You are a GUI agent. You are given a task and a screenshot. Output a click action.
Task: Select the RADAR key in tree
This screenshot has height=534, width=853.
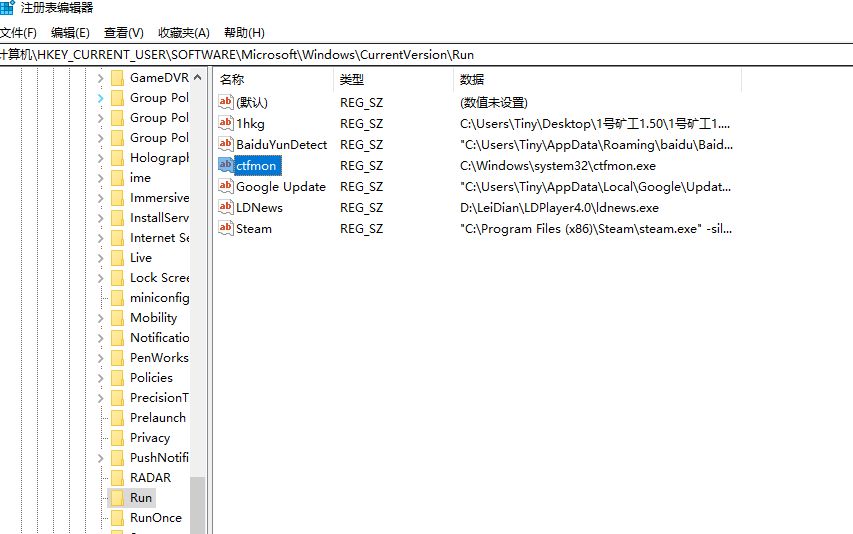(151, 477)
